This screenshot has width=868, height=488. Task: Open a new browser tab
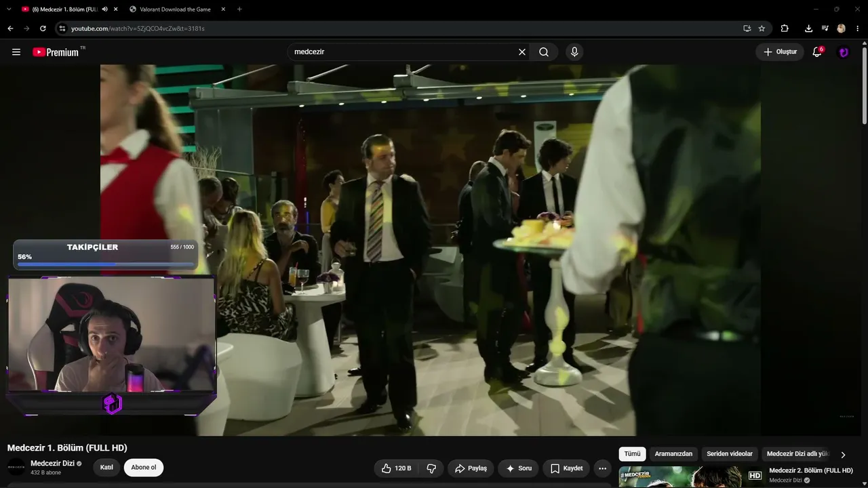[x=239, y=9]
